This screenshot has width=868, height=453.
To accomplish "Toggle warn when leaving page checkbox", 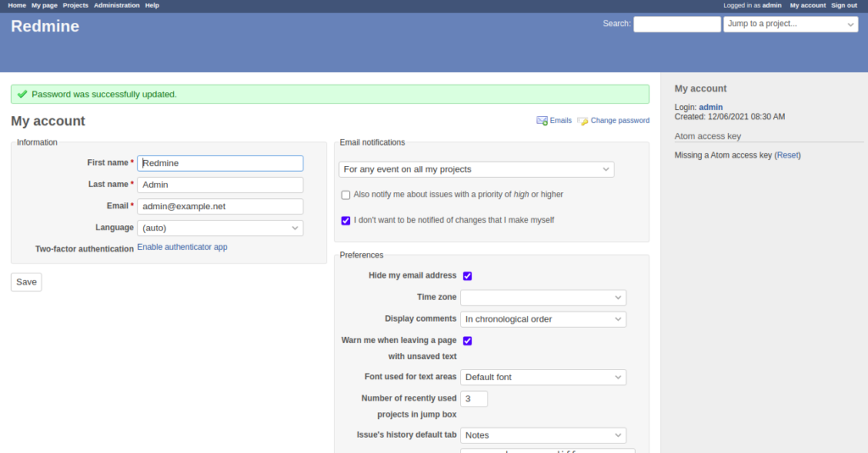I will 467,340.
